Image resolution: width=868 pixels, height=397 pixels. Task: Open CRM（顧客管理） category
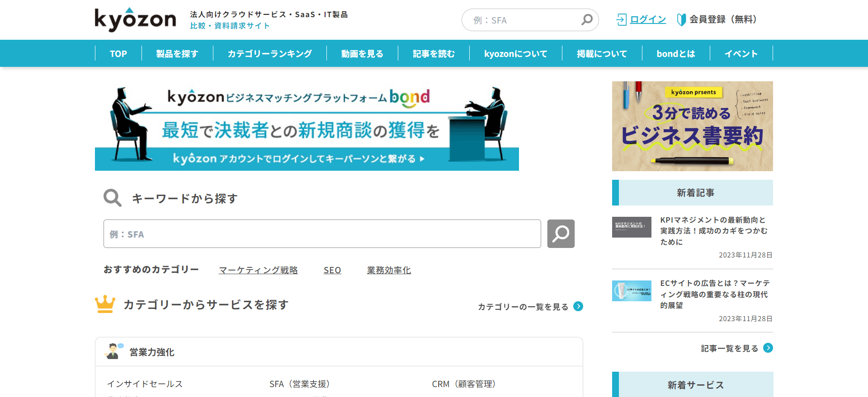pyautogui.click(x=464, y=384)
